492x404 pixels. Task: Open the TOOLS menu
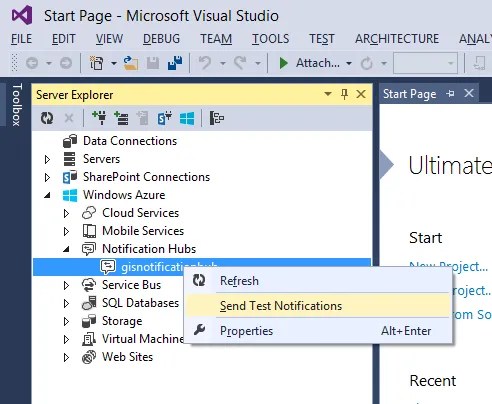coord(270,39)
